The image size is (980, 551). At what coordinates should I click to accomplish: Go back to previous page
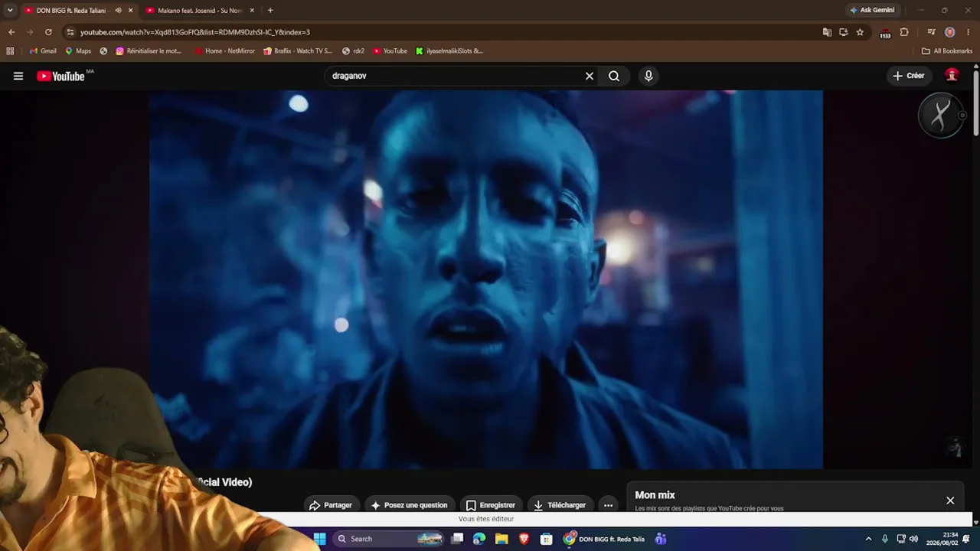tap(11, 32)
